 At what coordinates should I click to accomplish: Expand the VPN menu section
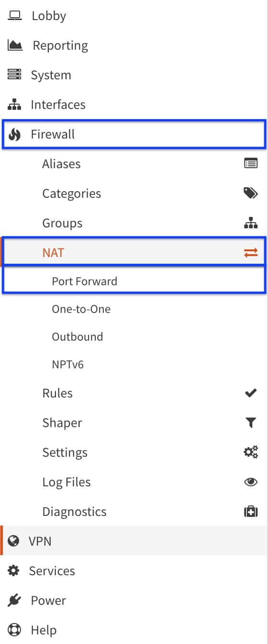[x=134, y=541]
